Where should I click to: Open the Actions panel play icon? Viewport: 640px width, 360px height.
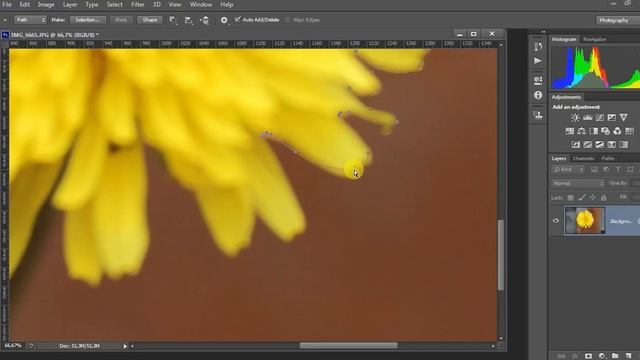pos(538,61)
